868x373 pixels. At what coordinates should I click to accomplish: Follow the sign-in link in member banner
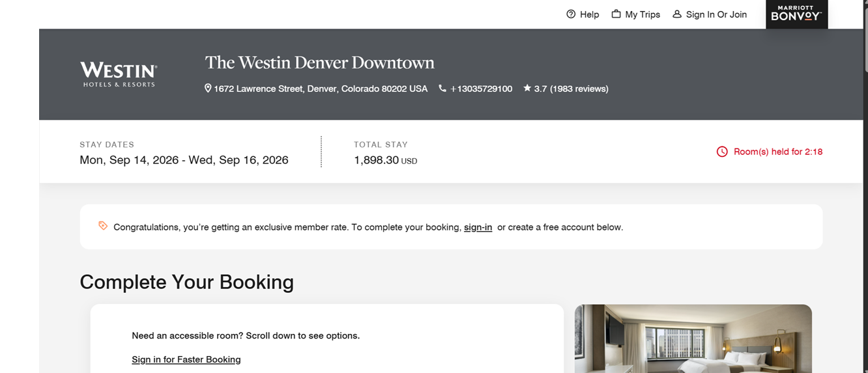tap(478, 227)
